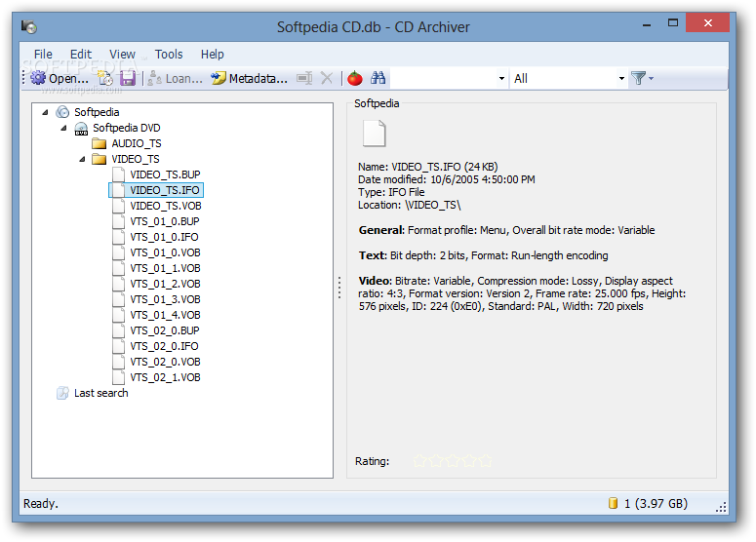Select the VIDEO_TS folder
Viewport: 756px width, 542px height.
pos(135,159)
